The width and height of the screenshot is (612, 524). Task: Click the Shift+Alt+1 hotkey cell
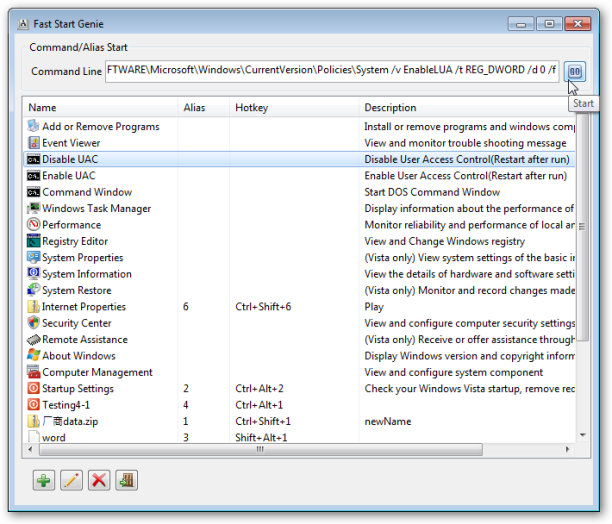(261, 438)
